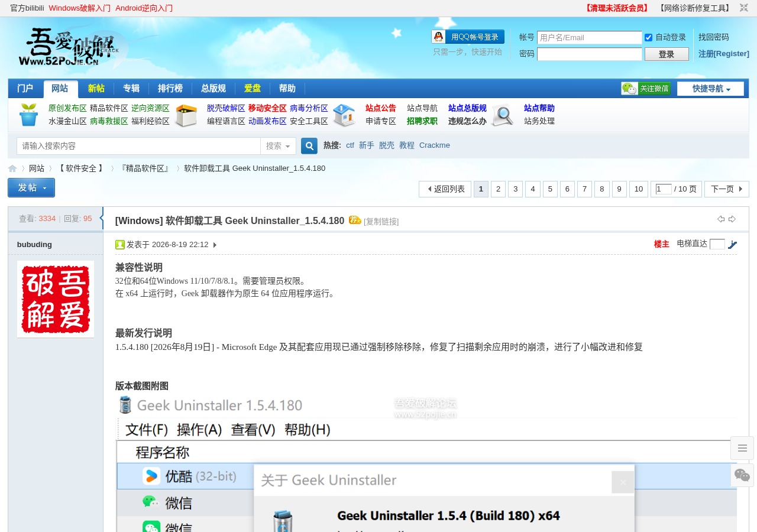Click the green poster status icon

pos(120,245)
